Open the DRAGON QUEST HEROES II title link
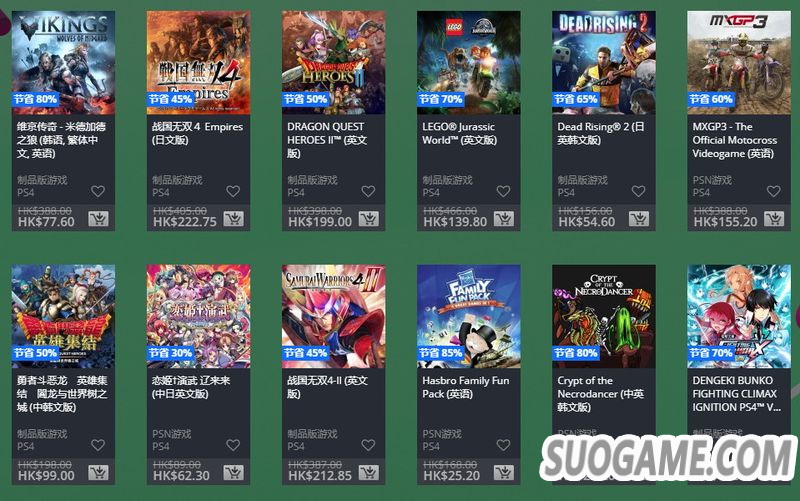Viewport: 800px width, 501px height. tap(327, 140)
